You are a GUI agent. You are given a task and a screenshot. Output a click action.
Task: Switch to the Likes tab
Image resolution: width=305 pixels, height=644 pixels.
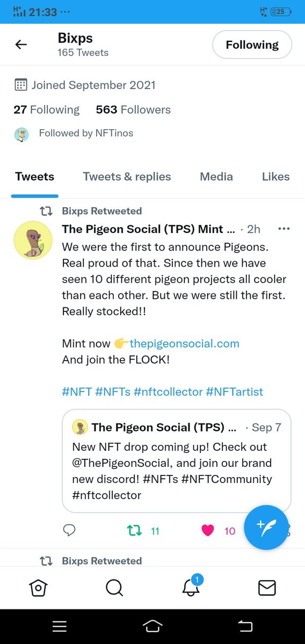275,177
